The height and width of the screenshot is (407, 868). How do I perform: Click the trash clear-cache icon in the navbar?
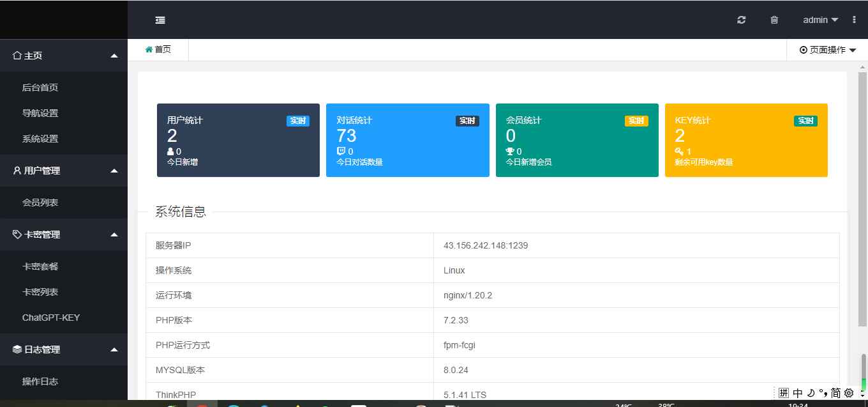[x=774, y=20]
